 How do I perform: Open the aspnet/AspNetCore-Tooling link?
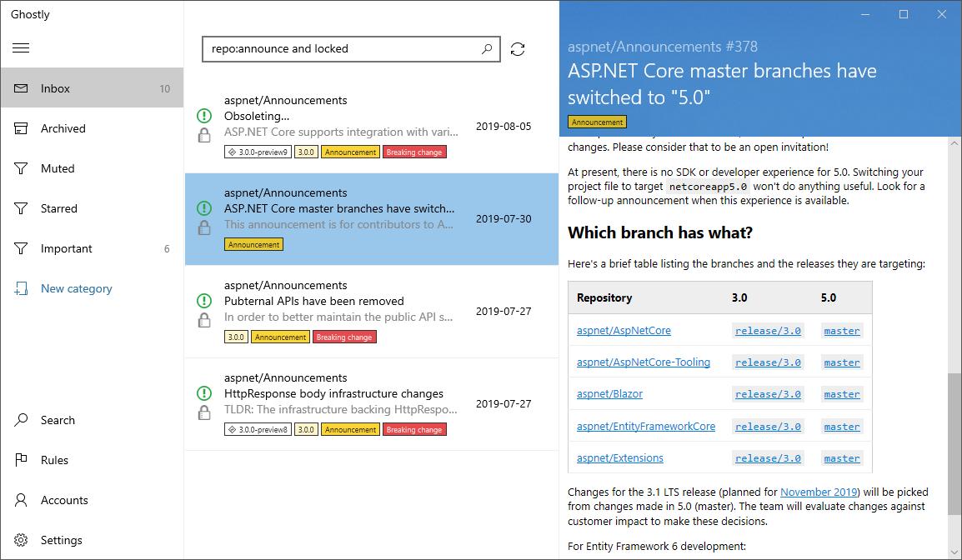point(643,362)
